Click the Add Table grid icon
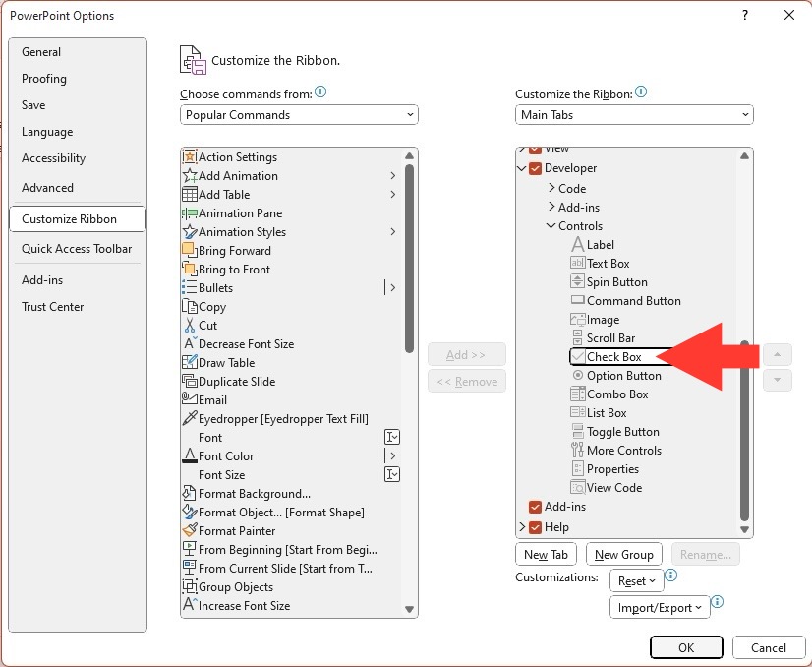The height and width of the screenshot is (667, 812). pos(190,195)
